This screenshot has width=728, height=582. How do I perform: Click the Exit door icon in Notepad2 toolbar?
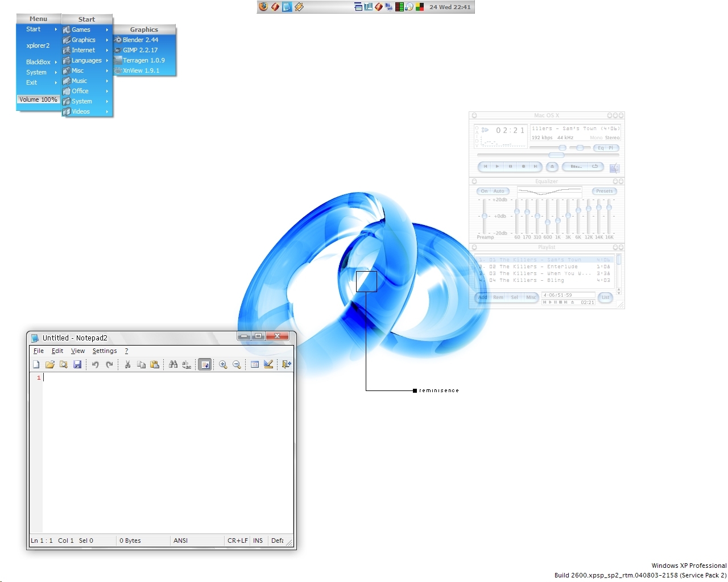[287, 364]
